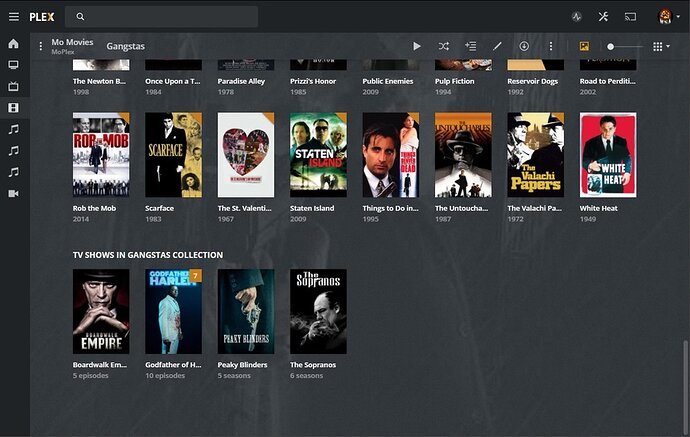Toggle the hamburger sidebar menu

pyautogui.click(x=13, y=17)
